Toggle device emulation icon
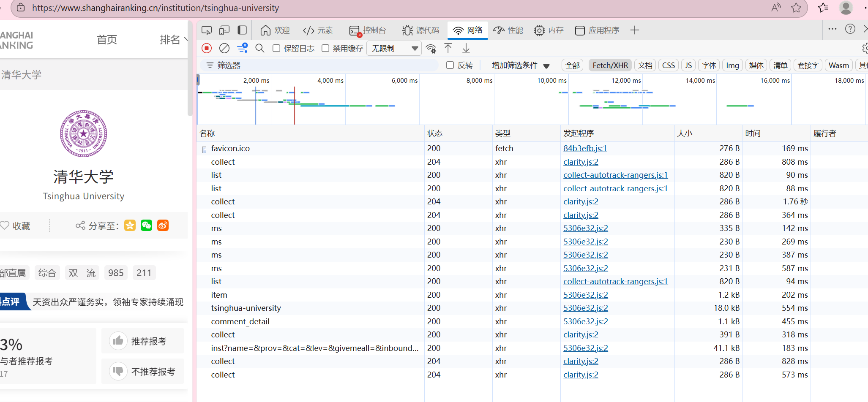868x402 pixels. tap(224, 30)
